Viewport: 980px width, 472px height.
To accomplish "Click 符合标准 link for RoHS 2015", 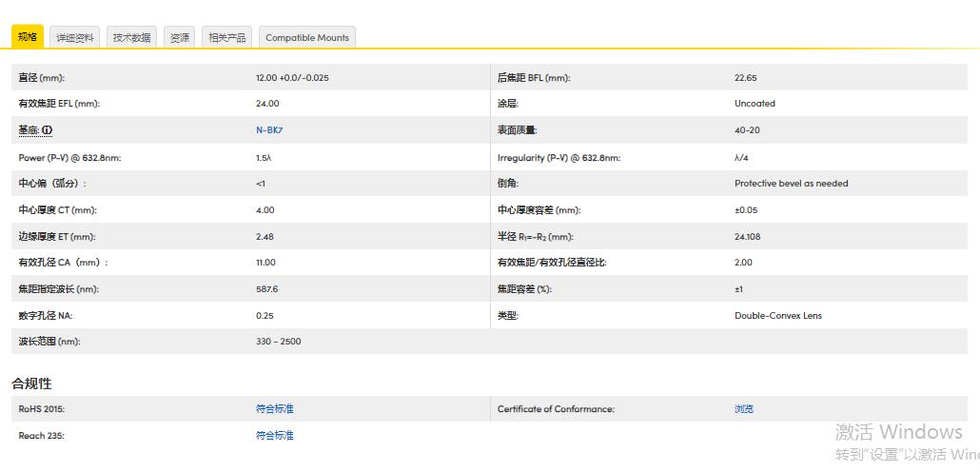I will click(x=274, y=409).
